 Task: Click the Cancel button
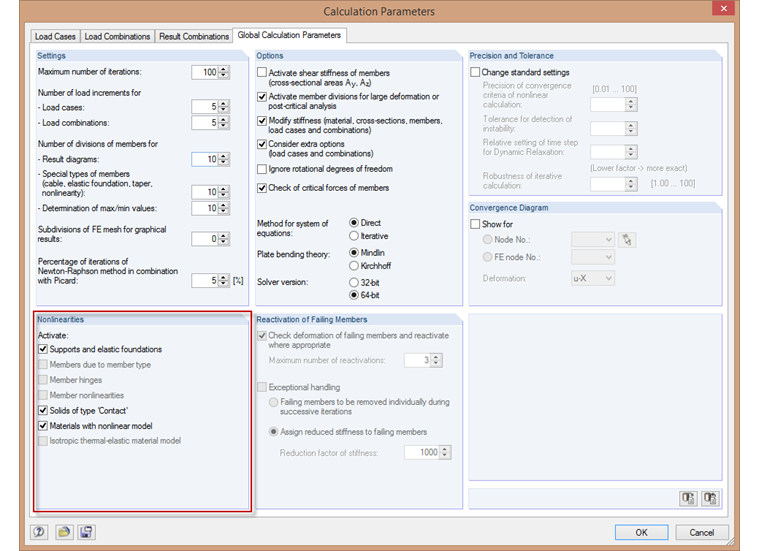702,532
